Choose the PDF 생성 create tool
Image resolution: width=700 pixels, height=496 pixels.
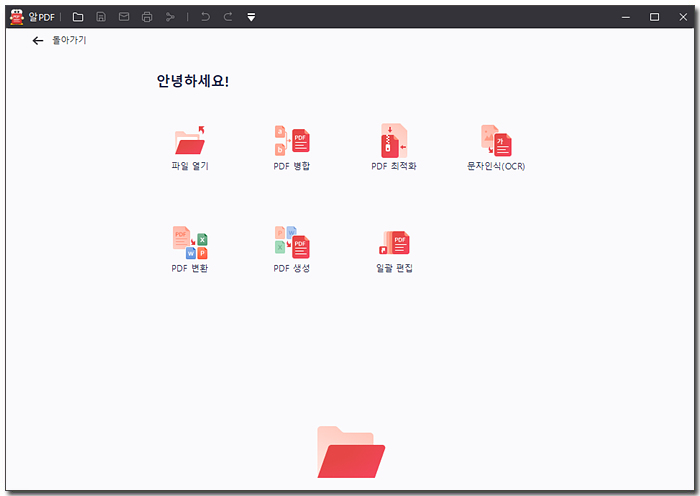[292, 242]
